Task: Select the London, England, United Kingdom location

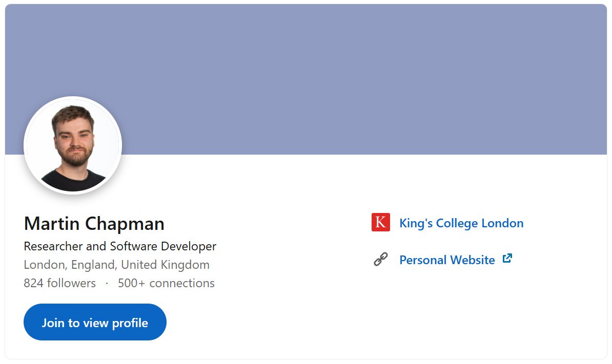Action: pos(116,265)
